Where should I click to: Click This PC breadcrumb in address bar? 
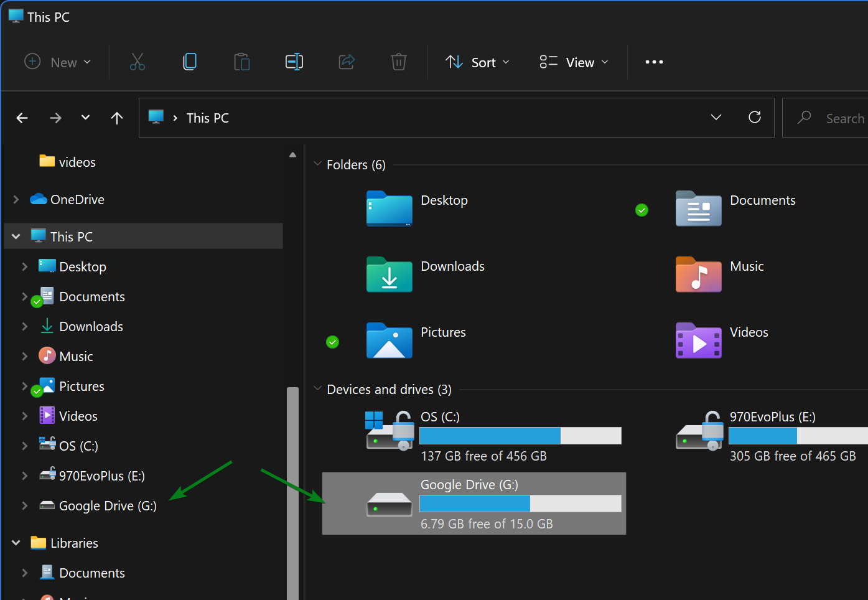(208, 118)
